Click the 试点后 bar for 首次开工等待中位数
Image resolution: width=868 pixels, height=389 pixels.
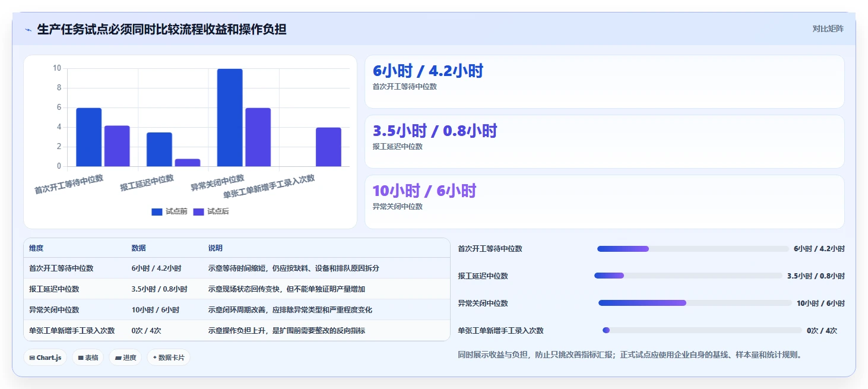click(117, 146)
